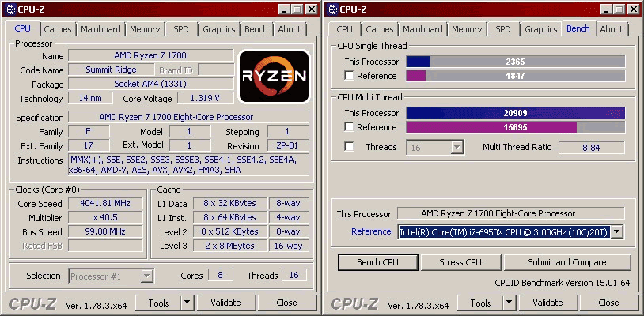
Task: Click Tools button in right window
Action: [x=480, y=303]
